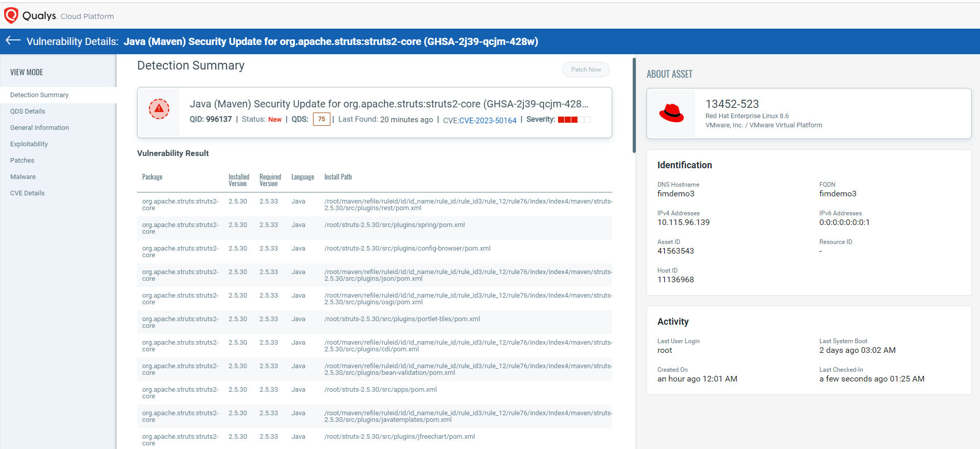Click the Identification card heading
Screen dimensions: 980x449
tap(684, 165)
